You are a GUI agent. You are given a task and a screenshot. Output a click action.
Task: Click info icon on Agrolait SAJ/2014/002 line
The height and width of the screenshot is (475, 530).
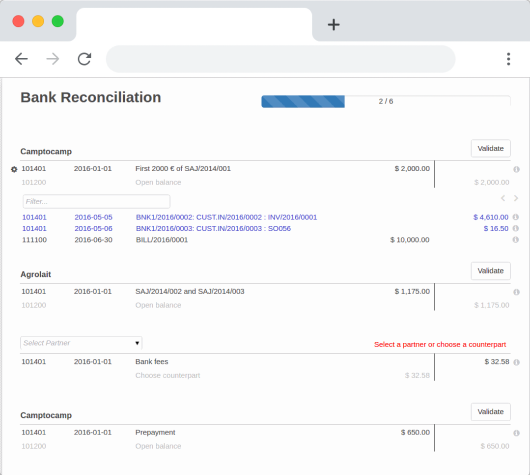(x=516, y=292)
